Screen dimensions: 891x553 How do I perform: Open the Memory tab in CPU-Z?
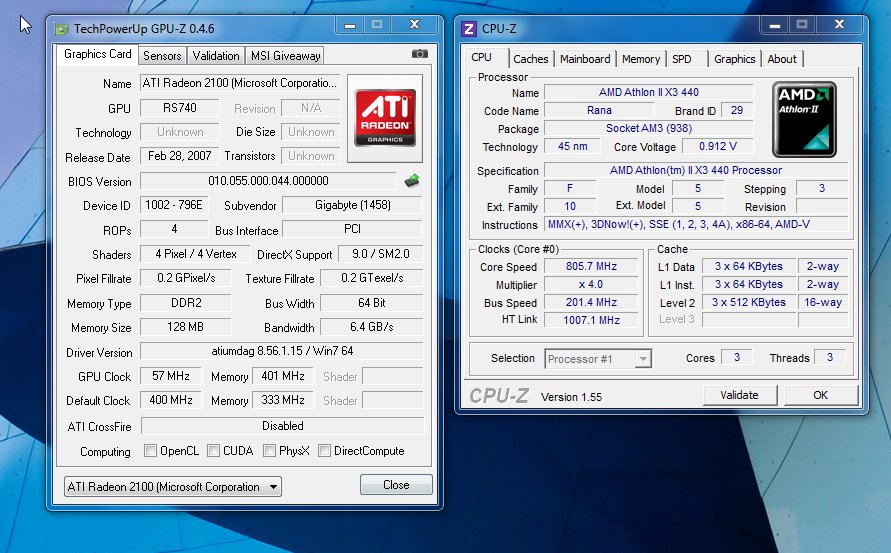pyautogui.click(x=641, y=59)
